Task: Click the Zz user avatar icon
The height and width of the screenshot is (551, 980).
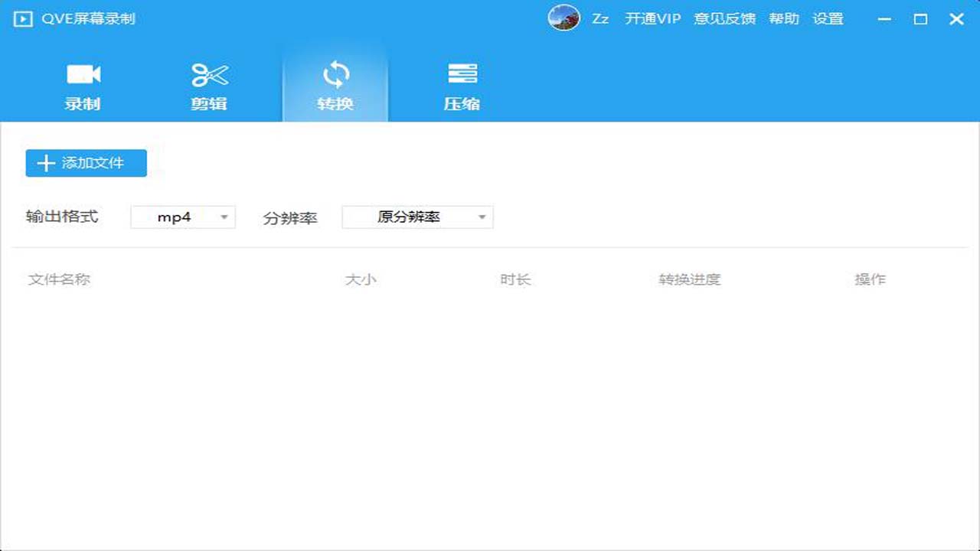Action: pyautogui.click(x=564, y=18)
